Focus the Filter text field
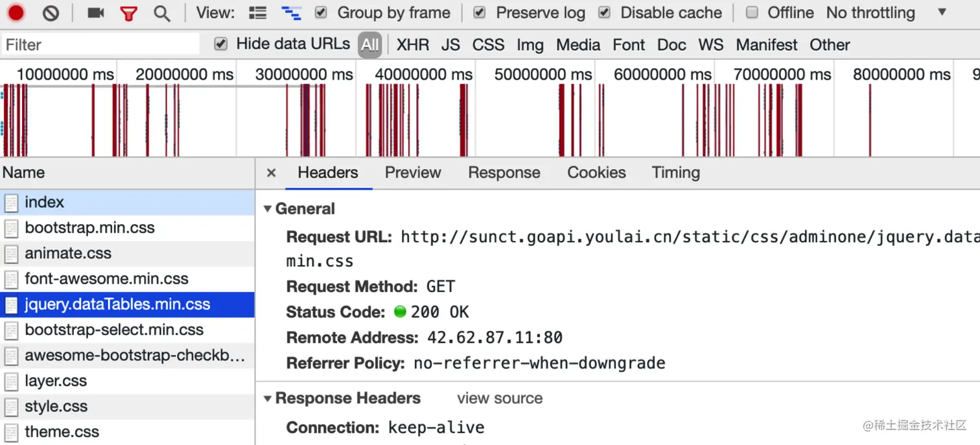The image size is (980, 445). pos(100,45)
